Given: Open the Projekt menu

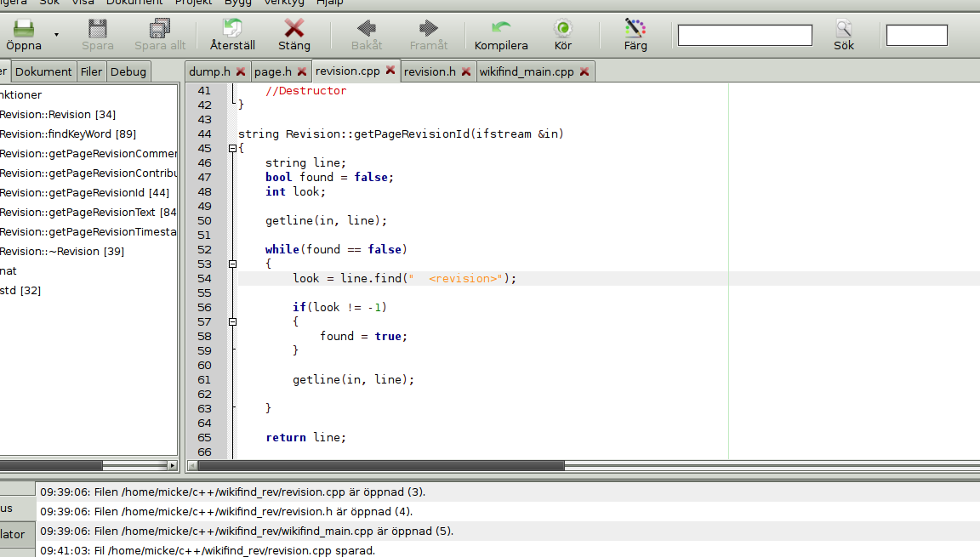Looking at the screenshot, I should point(194,3).
